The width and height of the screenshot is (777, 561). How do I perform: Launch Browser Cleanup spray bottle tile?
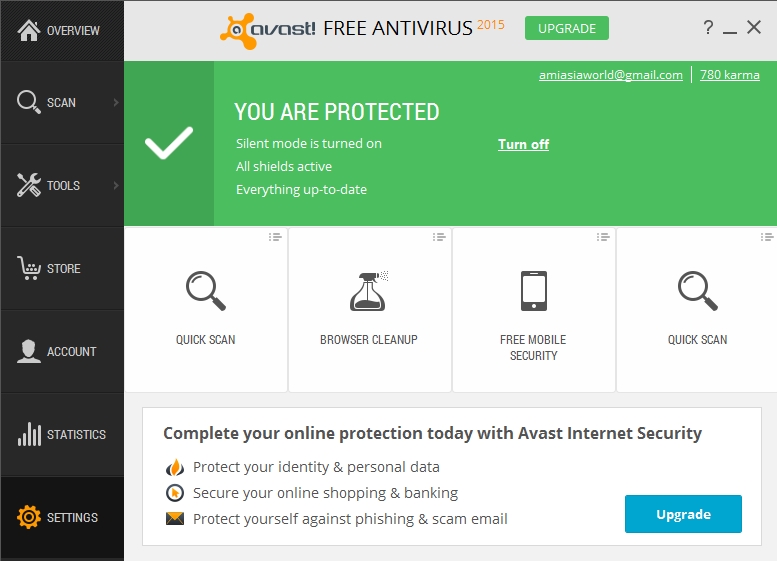point(369,310)
